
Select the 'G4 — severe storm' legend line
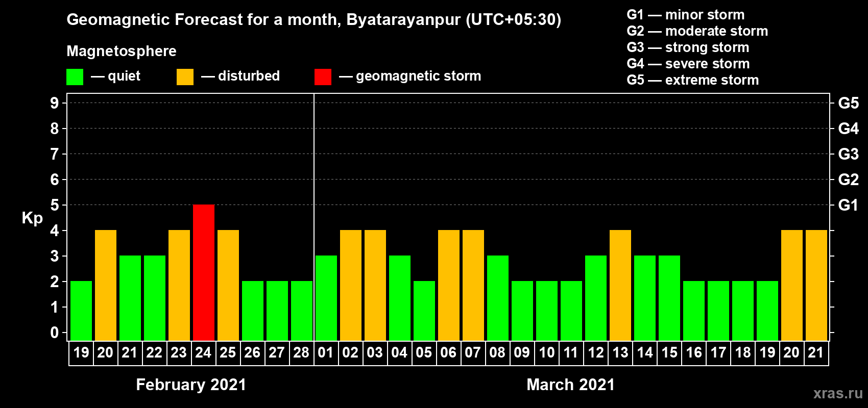[688, 64]
